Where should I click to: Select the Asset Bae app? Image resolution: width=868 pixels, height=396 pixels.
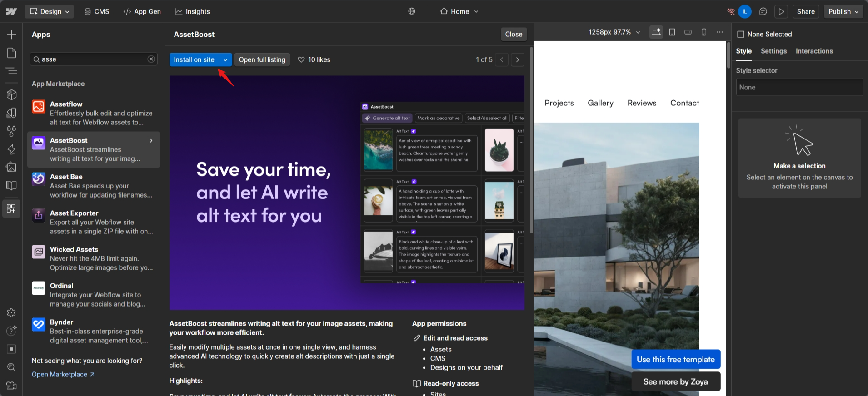[x=94, y=186]
